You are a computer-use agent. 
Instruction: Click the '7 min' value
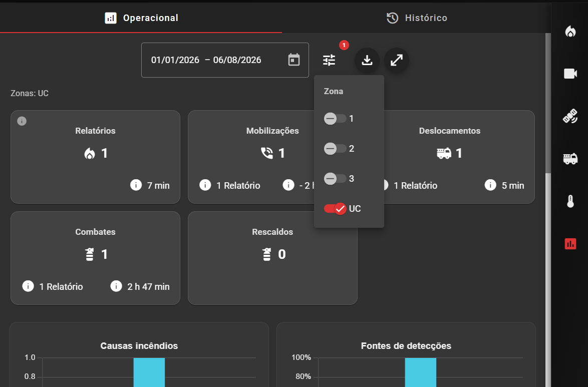click(x=158, y=186)
